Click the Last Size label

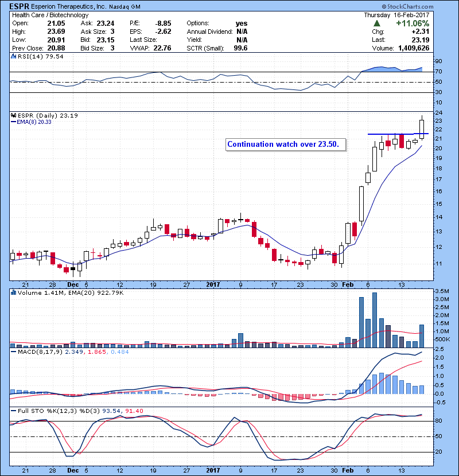[143, 40]
